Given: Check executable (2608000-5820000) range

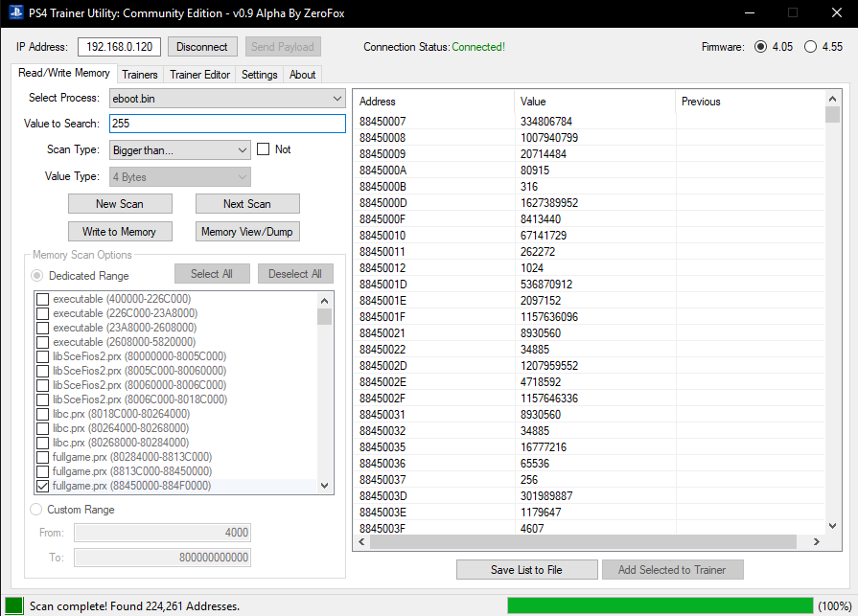Looking at the screenshot, I should (x=43, y=343).
